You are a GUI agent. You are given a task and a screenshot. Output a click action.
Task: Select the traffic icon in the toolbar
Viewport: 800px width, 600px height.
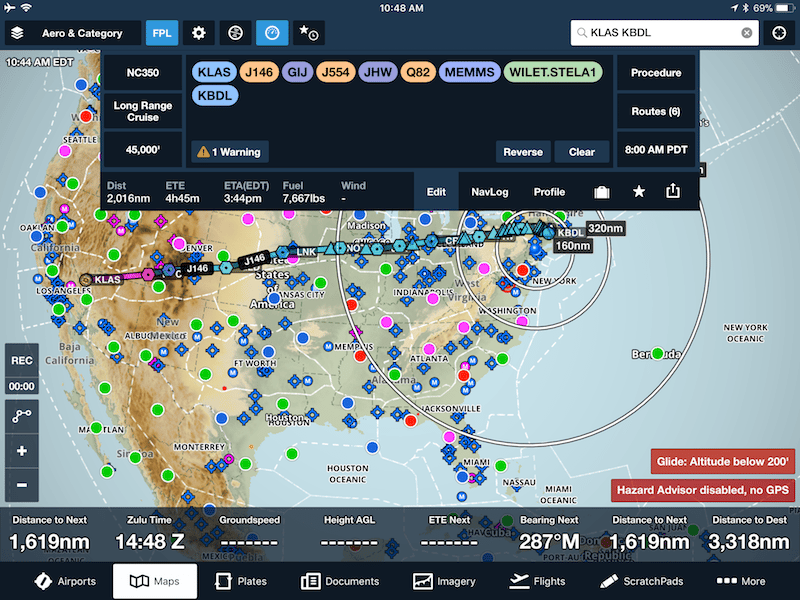(x=235, y=32)
